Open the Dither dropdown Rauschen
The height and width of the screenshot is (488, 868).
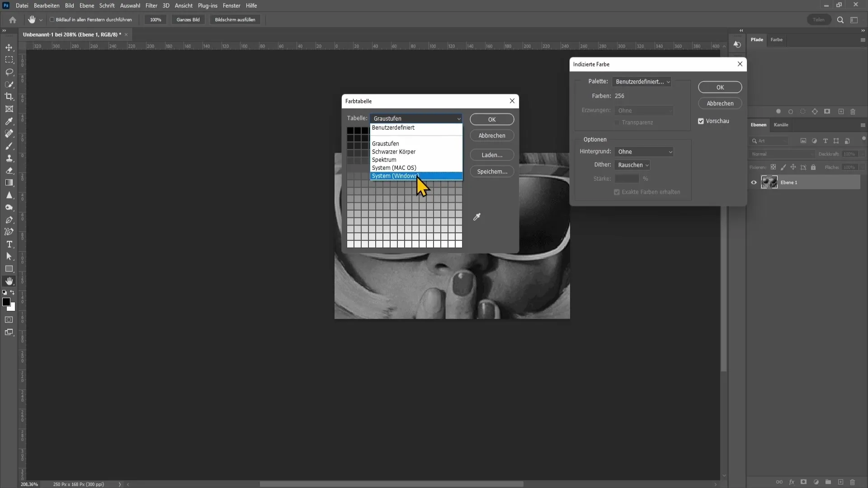632,165
